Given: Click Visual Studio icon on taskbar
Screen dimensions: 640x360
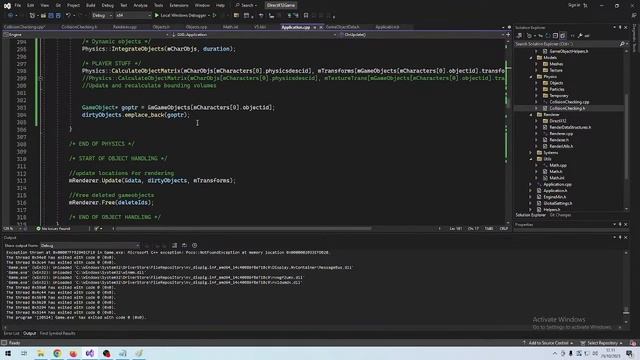Looking at the screenshot, I should 90,353.
